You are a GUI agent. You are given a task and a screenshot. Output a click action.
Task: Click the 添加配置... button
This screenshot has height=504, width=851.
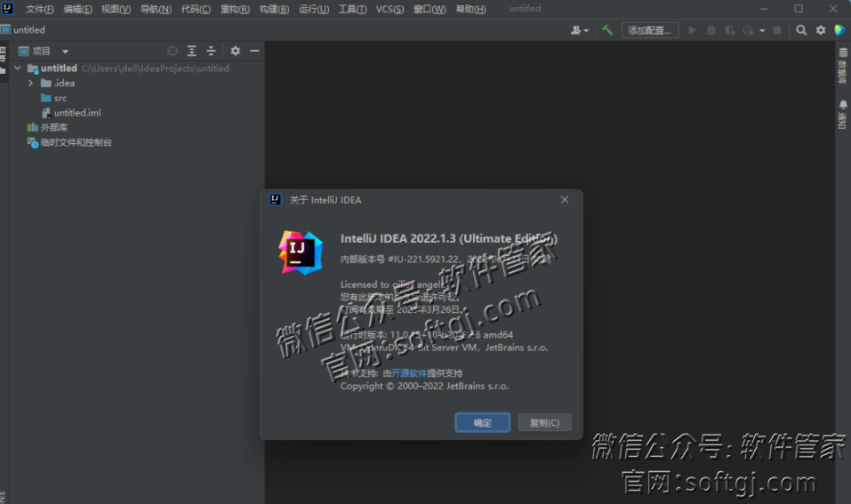click(x=650, y=30)
